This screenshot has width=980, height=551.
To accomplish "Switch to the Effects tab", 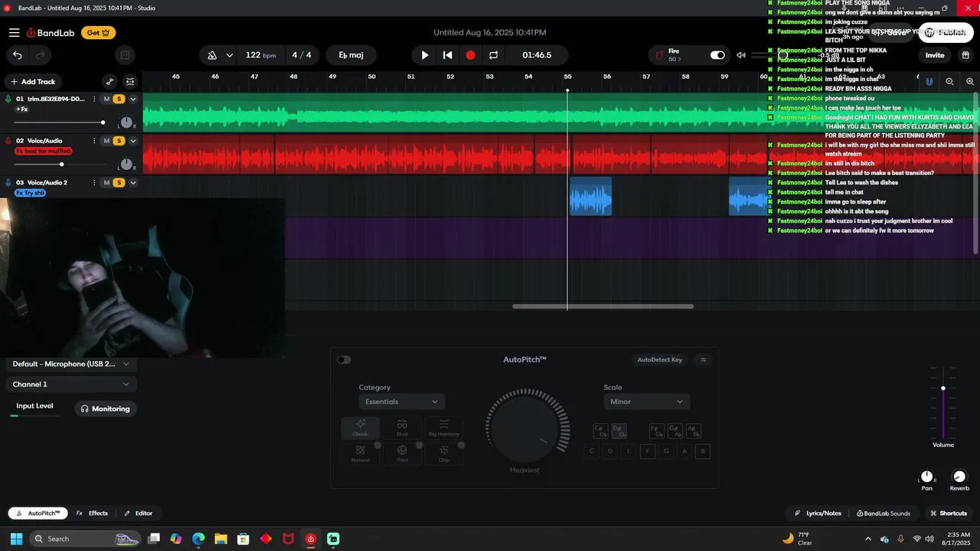I will click(92, 514).
